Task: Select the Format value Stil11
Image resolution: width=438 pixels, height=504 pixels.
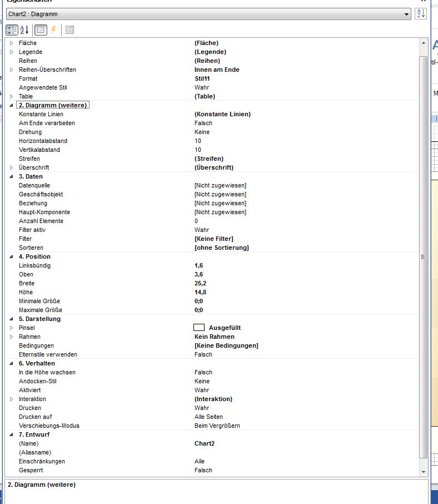Action: coord(202,79)
